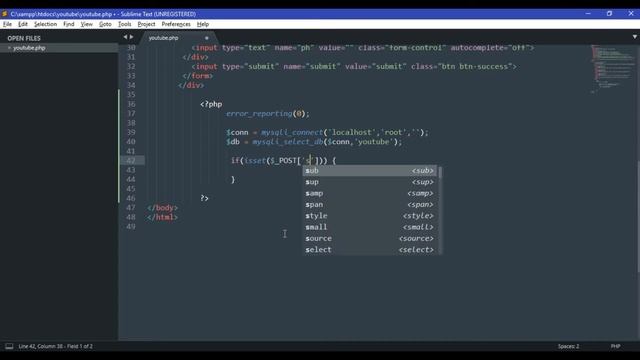Minimize the Sublime Text window
This screenshot has height=360, width=640.
[x=588, y=13]
